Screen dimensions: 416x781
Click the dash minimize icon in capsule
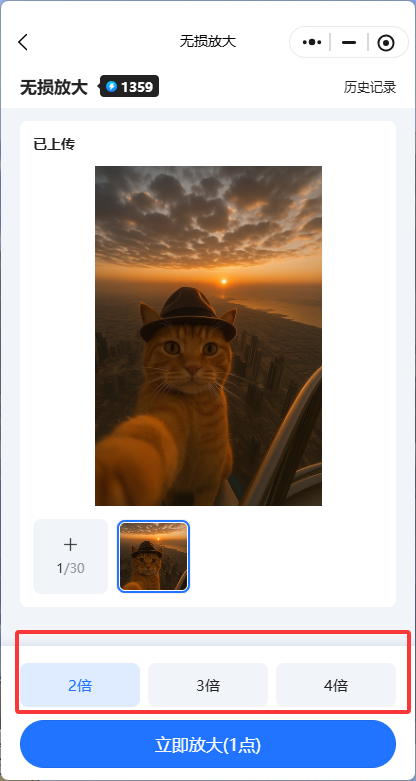click(349, 43)
